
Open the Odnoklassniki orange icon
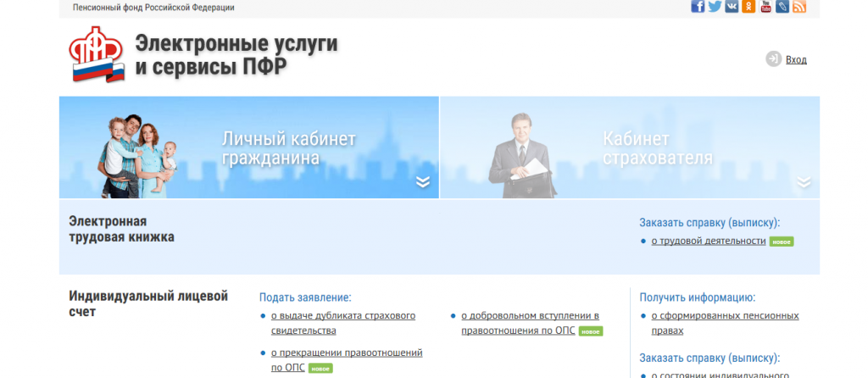click(748, 6)
